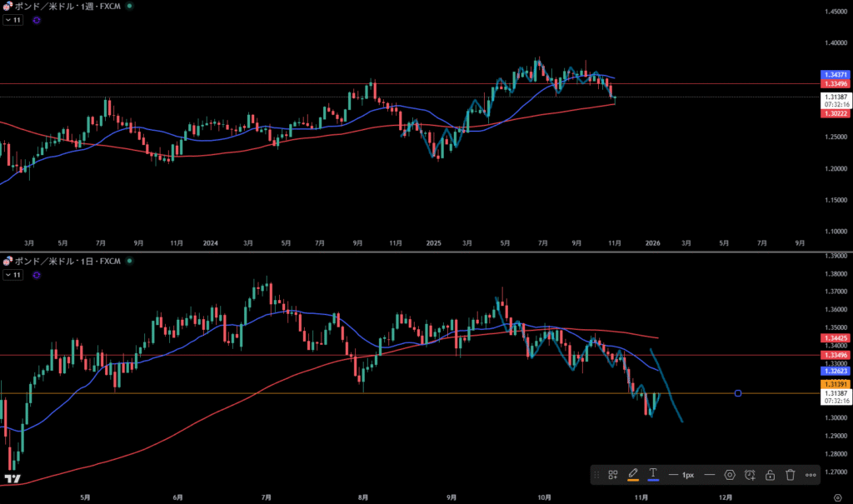853x504 pixels.
Task: Select the text color T icon
Action: 653,475
